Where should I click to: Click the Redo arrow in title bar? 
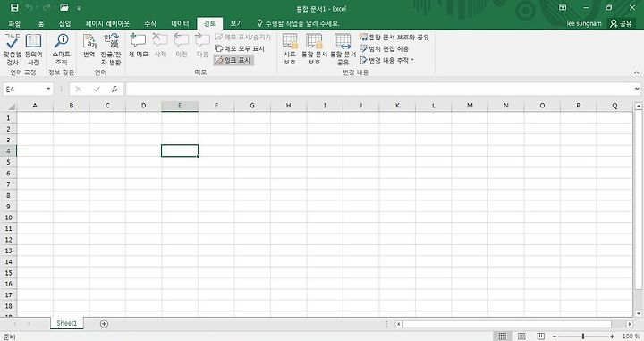[47, 7]
